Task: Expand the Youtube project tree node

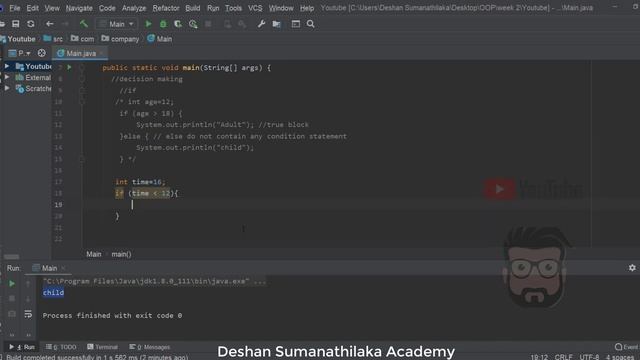Action: tap(7, 66)
